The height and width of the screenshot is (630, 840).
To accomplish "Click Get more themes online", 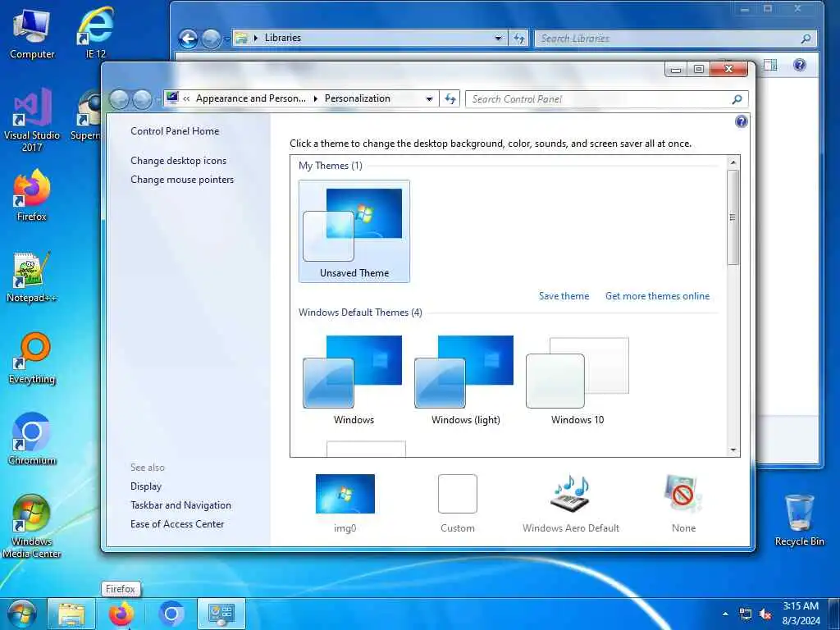I will [657, 296].
